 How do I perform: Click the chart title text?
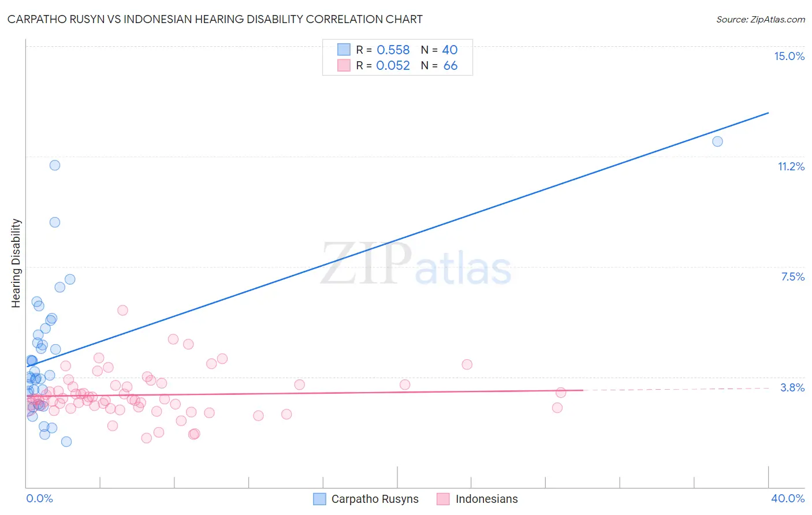(x=215, y=19)
